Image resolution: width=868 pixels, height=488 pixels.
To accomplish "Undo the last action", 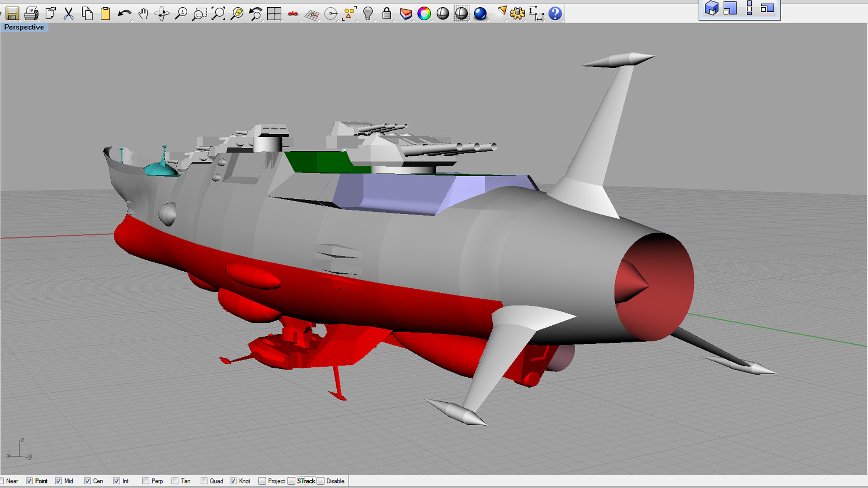I will point(124,14).
